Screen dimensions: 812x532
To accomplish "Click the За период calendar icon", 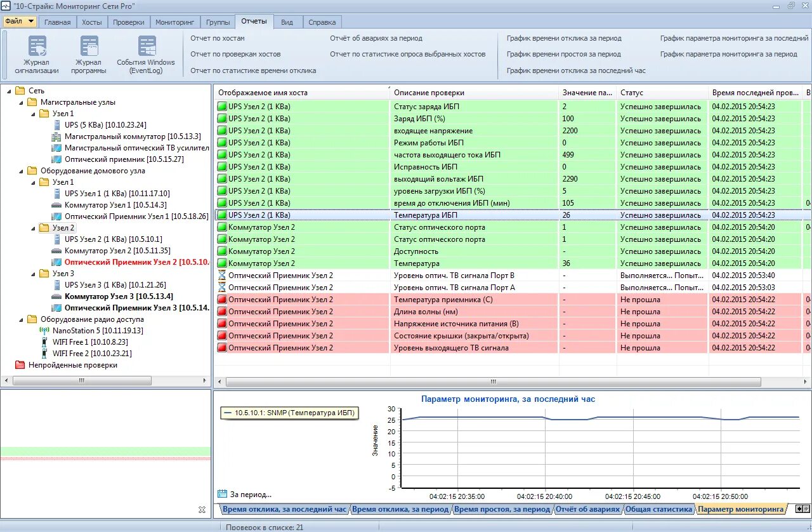I will pyautogui.click(x=222, y=494).
